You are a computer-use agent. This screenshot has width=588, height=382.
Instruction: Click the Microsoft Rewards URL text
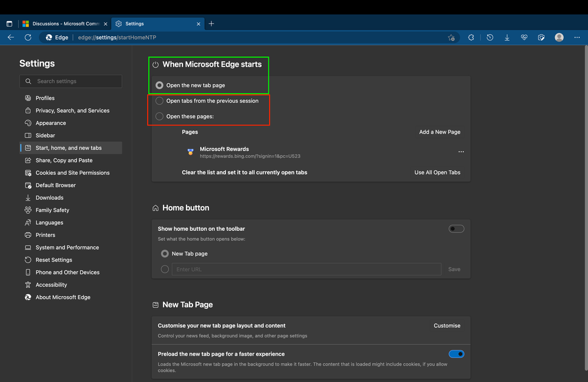tap(250, 157)
